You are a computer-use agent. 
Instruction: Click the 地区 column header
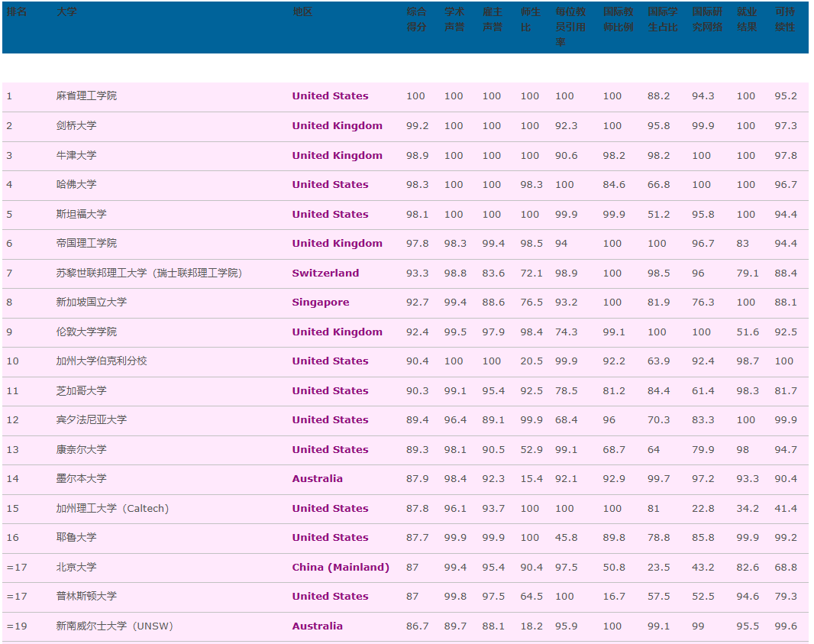click(302, 12)
